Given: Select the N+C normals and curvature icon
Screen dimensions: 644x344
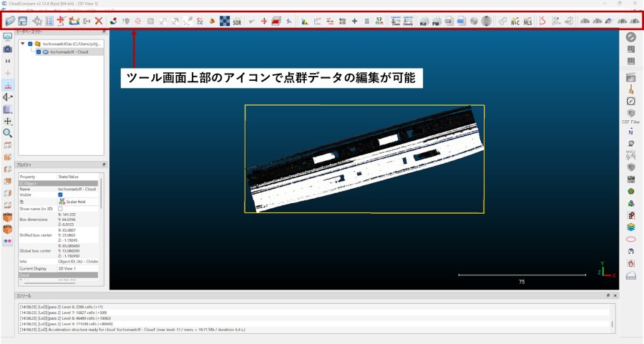Looking at the screenshot, I should 515,21.
